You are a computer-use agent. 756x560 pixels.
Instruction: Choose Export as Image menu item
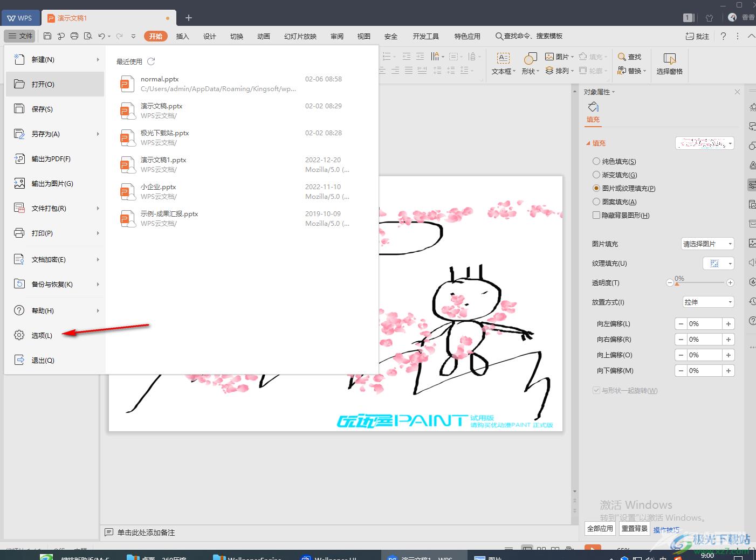pyautogui.click(x=55, y=183)
